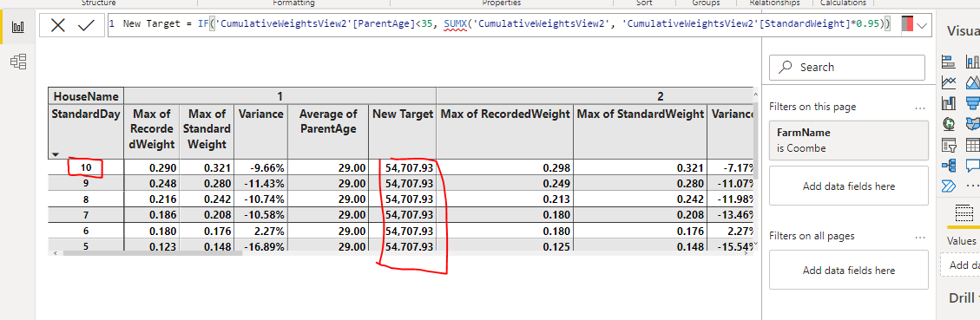Click Add data fields here under page filters
The image size is (980, 320).
[849, 186]
